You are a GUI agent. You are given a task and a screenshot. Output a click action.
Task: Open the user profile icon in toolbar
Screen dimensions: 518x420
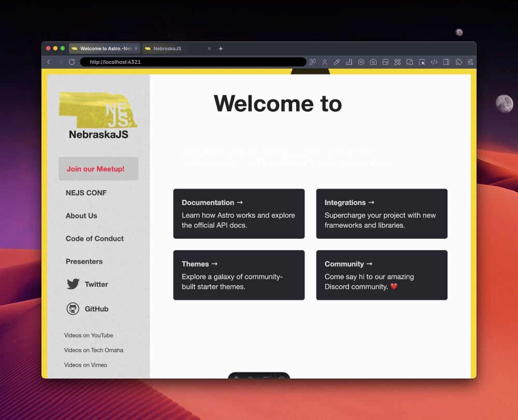325,62
